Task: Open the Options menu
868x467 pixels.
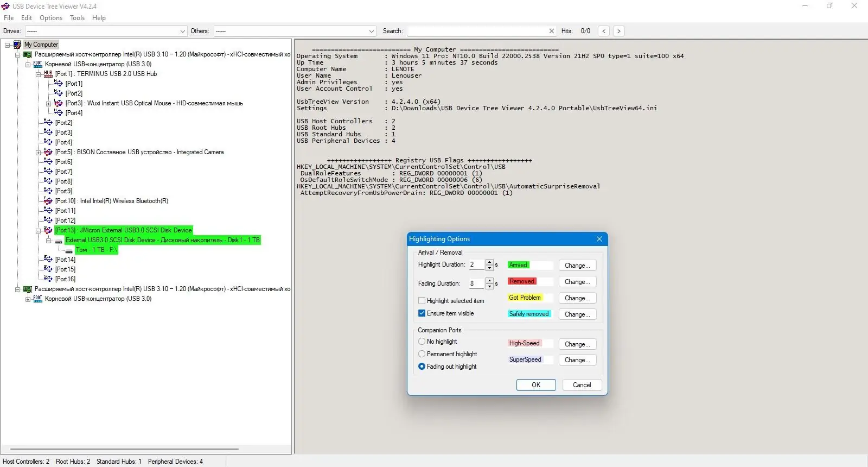Action: point(51,18)
